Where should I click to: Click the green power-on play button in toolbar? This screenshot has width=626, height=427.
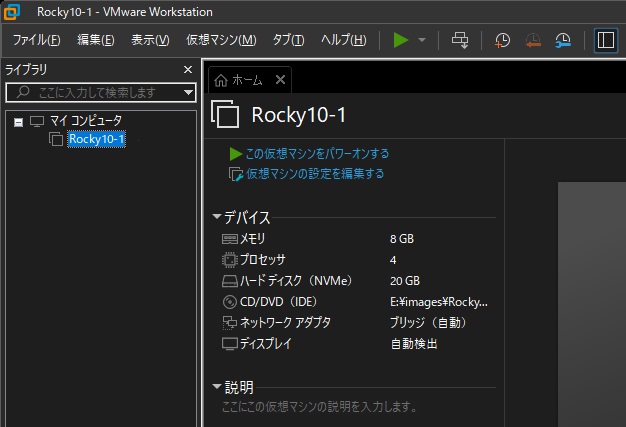click(x=400, y=40)
